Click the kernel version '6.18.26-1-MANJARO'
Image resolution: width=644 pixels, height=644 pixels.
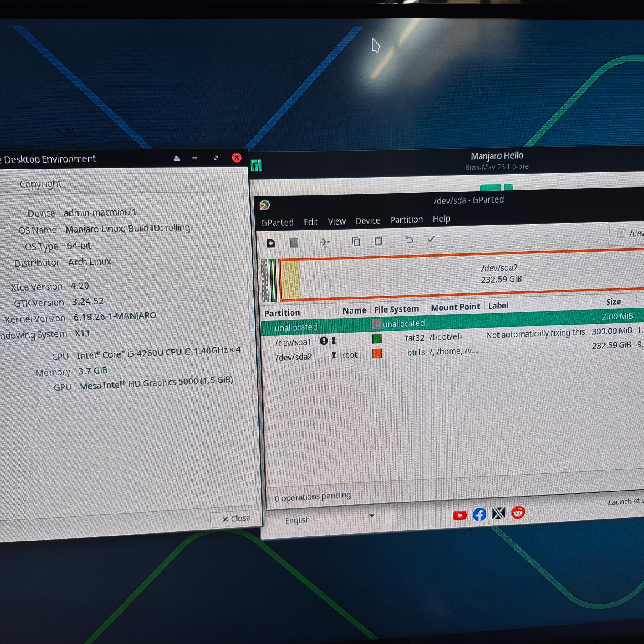point(115,316)
